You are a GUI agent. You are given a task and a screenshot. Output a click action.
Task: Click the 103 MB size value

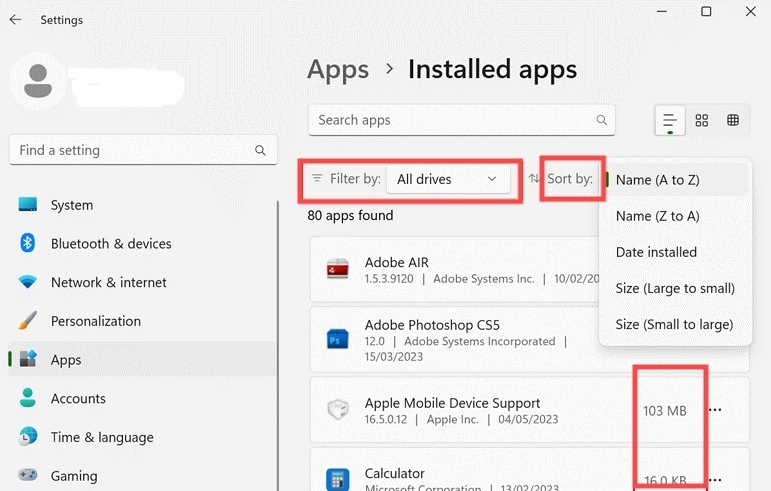(665, 411)
